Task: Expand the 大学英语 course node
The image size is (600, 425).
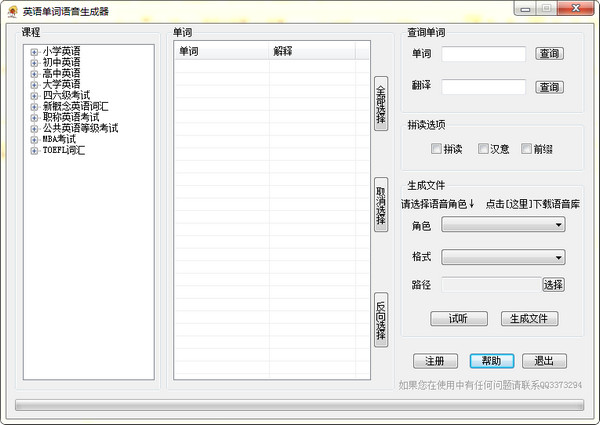Action: point(34,84)
